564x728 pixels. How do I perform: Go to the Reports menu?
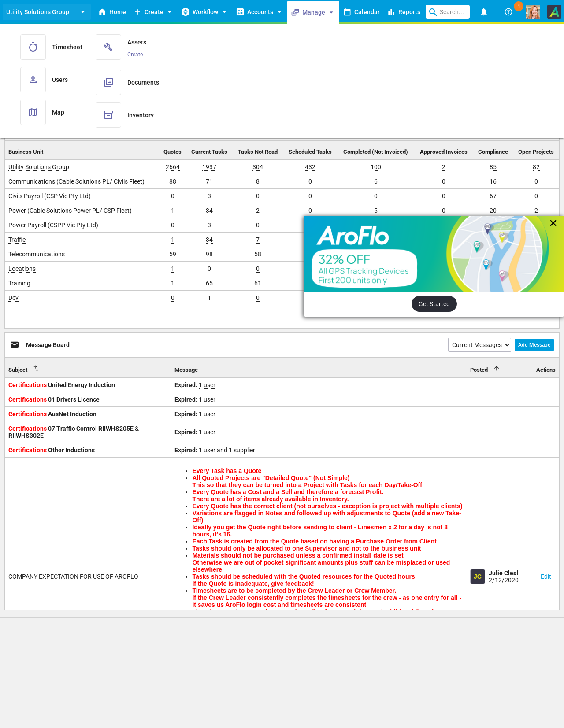click(x=404, y=12)
